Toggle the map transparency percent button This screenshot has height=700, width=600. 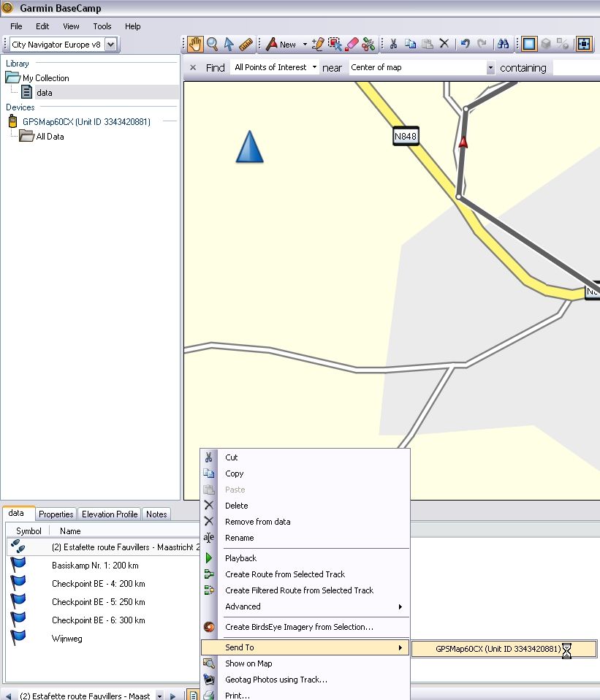563,44
